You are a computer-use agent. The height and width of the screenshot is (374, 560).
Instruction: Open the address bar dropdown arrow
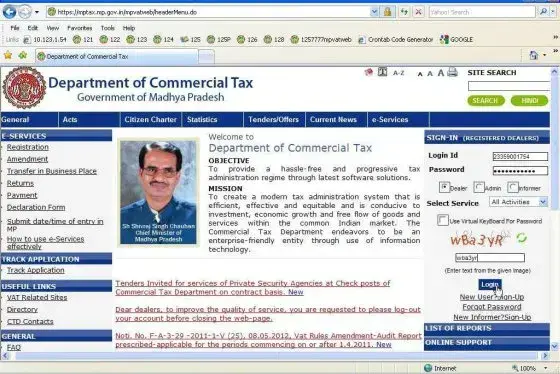coord(374,12)
